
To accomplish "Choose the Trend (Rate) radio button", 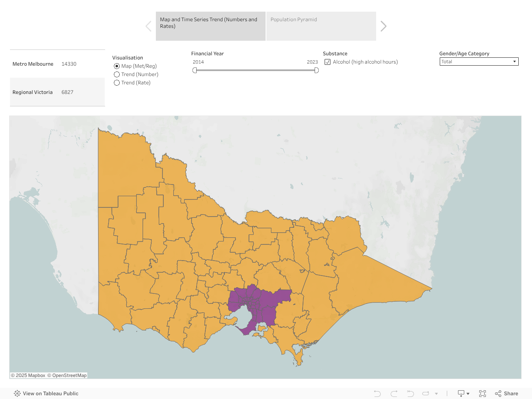I will click(117, 83).
